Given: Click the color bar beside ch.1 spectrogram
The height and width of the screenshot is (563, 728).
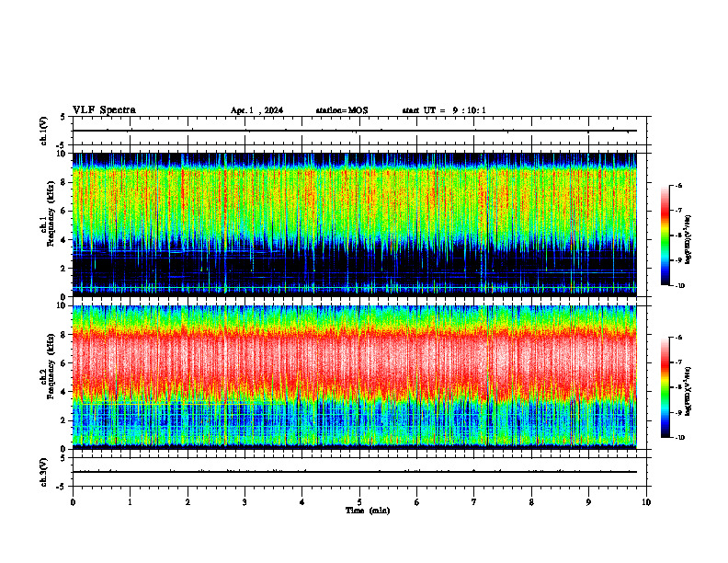Looking at the screenshot, I should (x=665, y=236).
